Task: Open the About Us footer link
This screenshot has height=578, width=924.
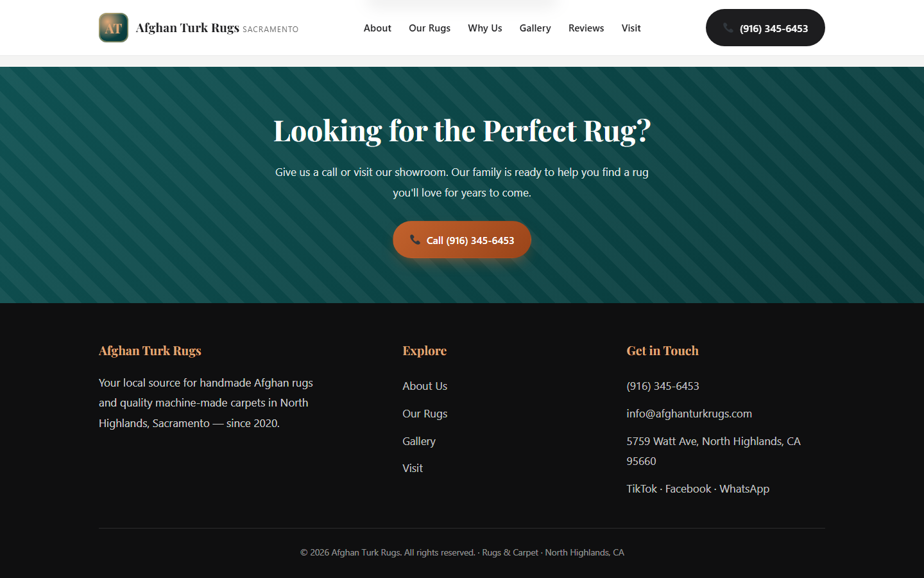Action: [425, 386]
